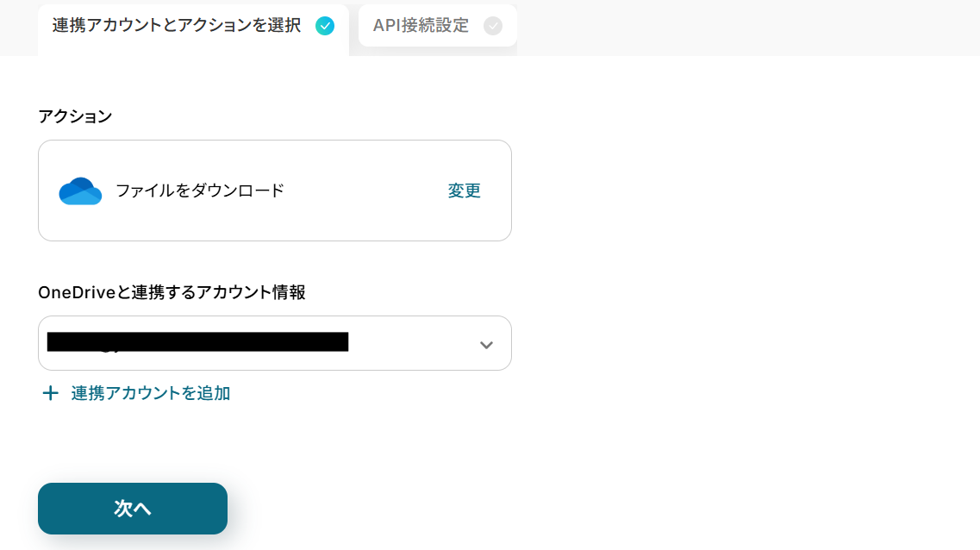Expand the account chevron arrow
Viewport: 980px width, 550px height.
coord(486,345)
